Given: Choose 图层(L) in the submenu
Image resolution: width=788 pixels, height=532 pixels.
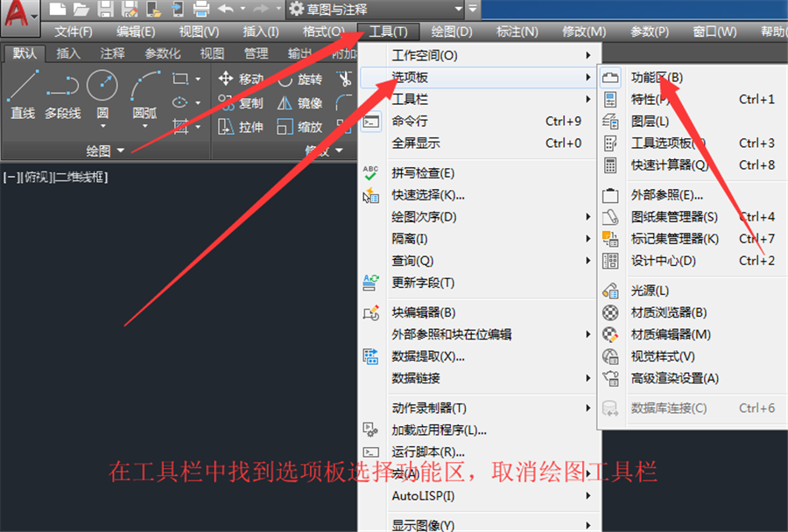Looking at the screenshot, I should point(693,121).
